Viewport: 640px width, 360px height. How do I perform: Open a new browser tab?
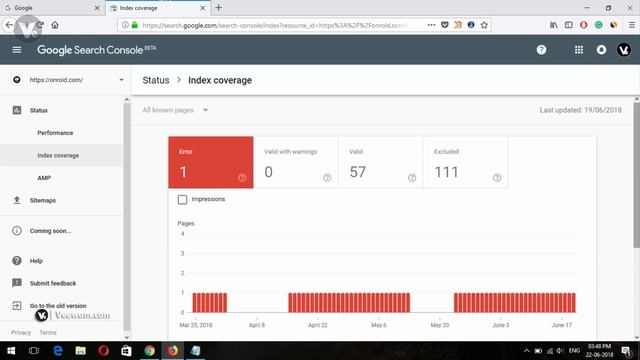pyautogui.click(x=218, y=7)
